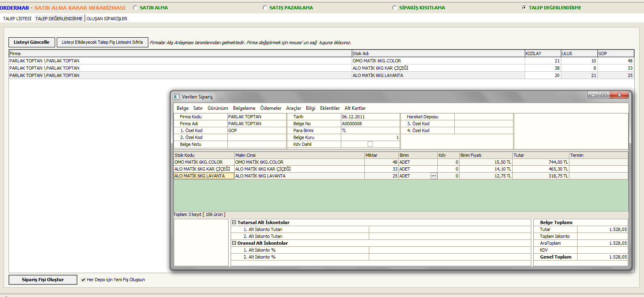Click the empty 2. Özel Kod field

point(257,137)
